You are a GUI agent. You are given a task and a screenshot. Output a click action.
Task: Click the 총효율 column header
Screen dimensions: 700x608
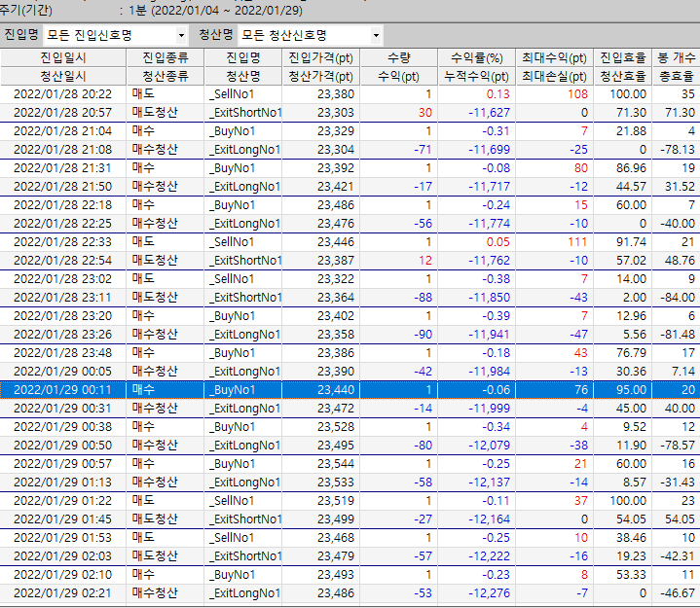[x=676, y=76]
